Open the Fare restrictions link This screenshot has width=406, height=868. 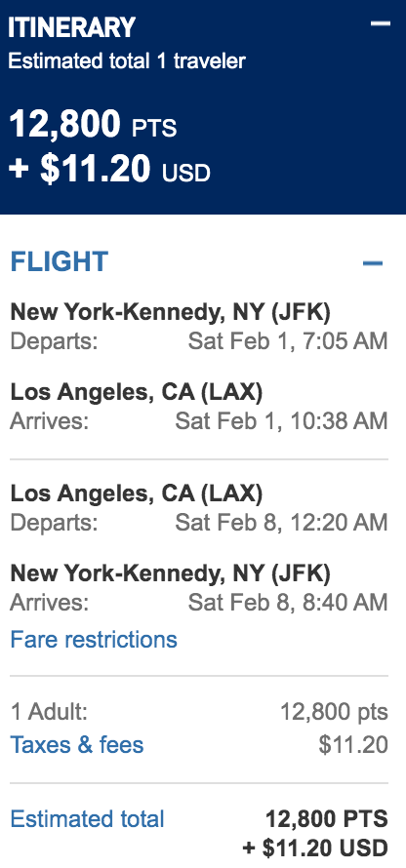94,640
